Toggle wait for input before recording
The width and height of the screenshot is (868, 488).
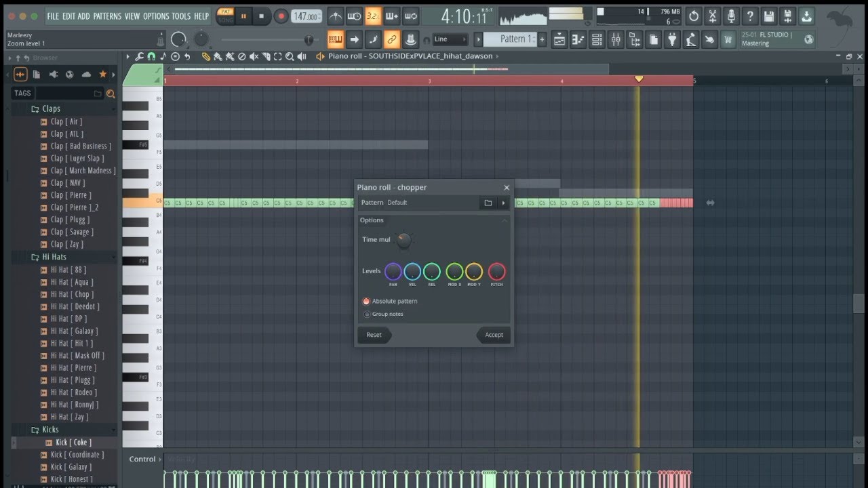[354, 16]
